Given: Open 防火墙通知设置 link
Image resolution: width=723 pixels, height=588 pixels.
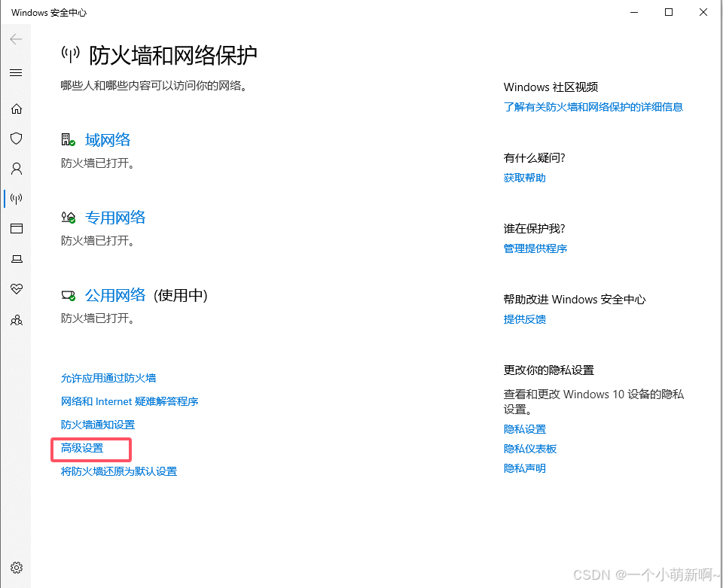Looking at the screenshot, I should (x=98, y=425).
